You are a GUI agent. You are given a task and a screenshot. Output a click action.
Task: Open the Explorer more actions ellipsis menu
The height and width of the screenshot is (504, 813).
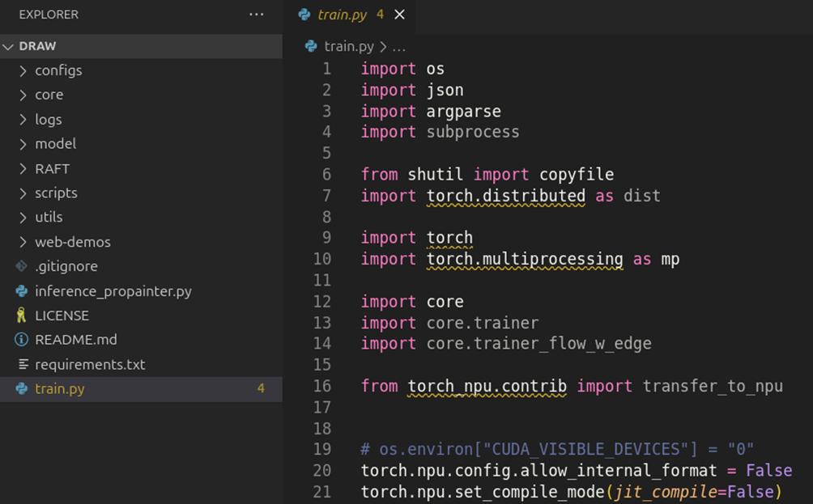click(257, 15)
